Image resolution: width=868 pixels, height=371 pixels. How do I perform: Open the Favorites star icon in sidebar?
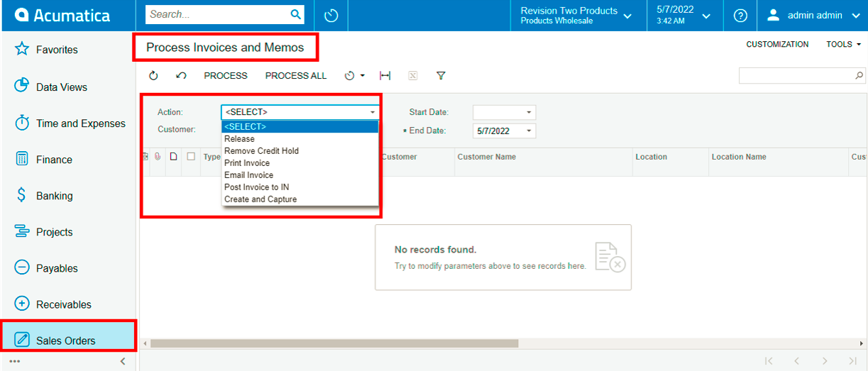coord(21,49)
